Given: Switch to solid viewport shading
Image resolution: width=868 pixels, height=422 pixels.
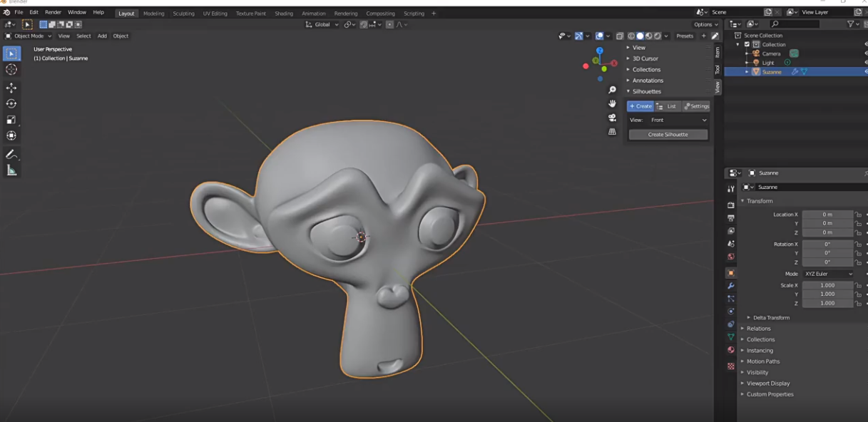Looking at the screenshot, I should click(640, 36).
